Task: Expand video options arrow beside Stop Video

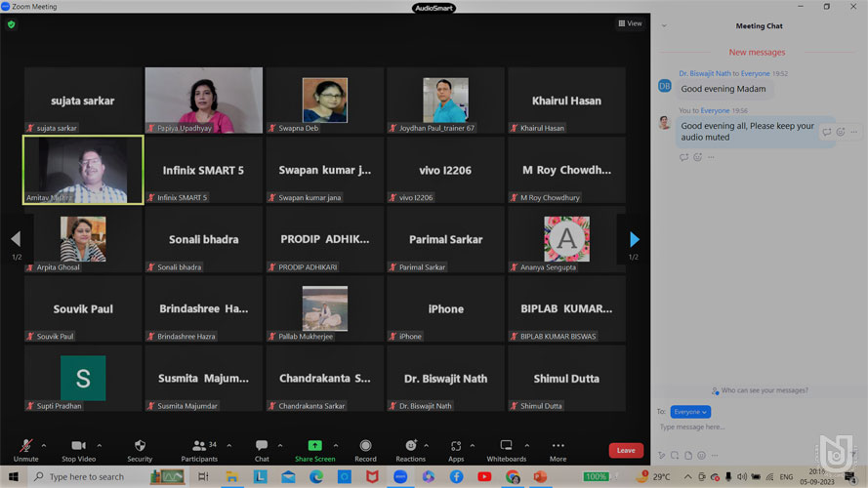Action: [99, 445]
